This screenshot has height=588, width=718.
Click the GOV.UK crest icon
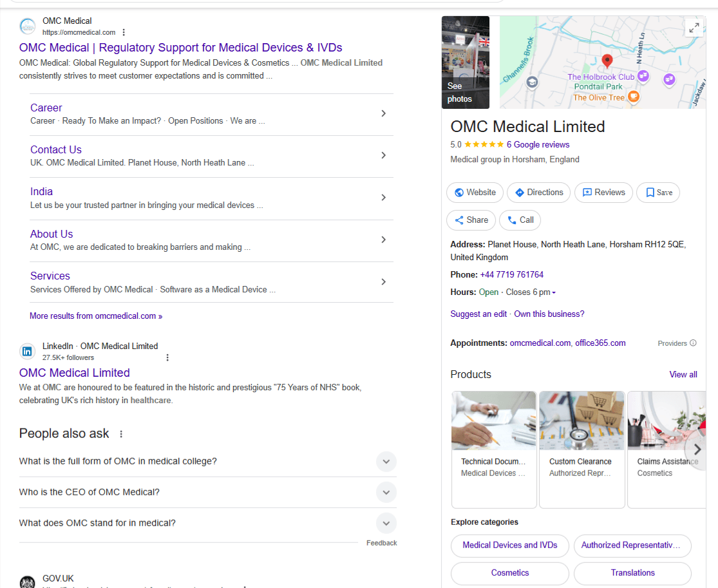28,582
